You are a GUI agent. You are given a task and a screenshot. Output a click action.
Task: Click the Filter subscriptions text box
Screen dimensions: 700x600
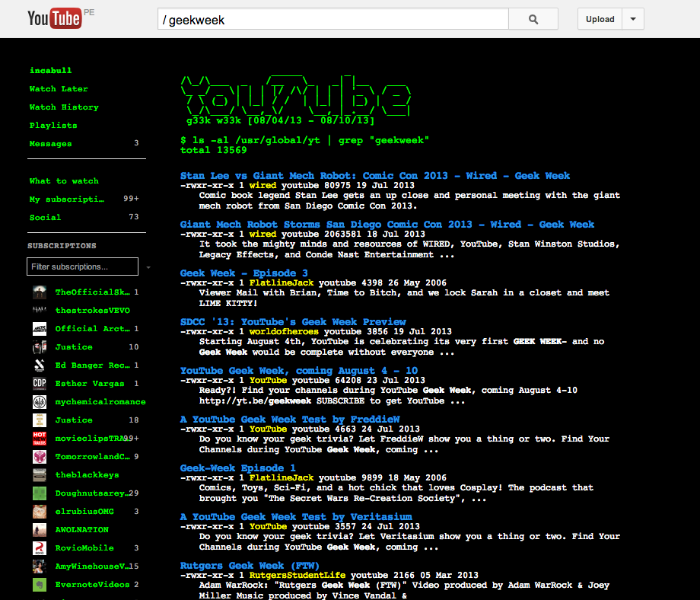pyautogui.click(x=83, y=266)
